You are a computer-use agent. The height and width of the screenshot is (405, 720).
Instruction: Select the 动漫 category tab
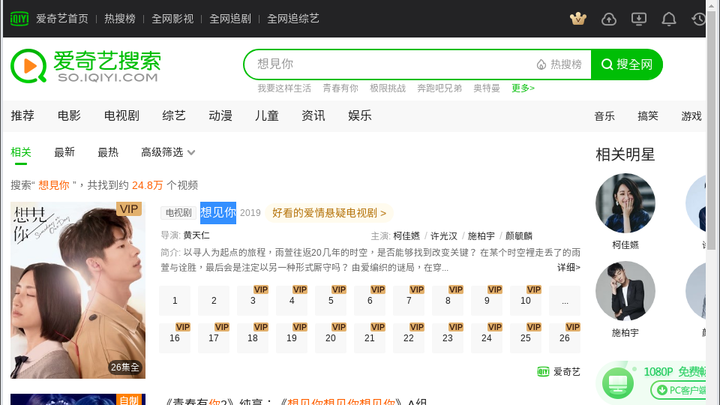pos(220,116)
